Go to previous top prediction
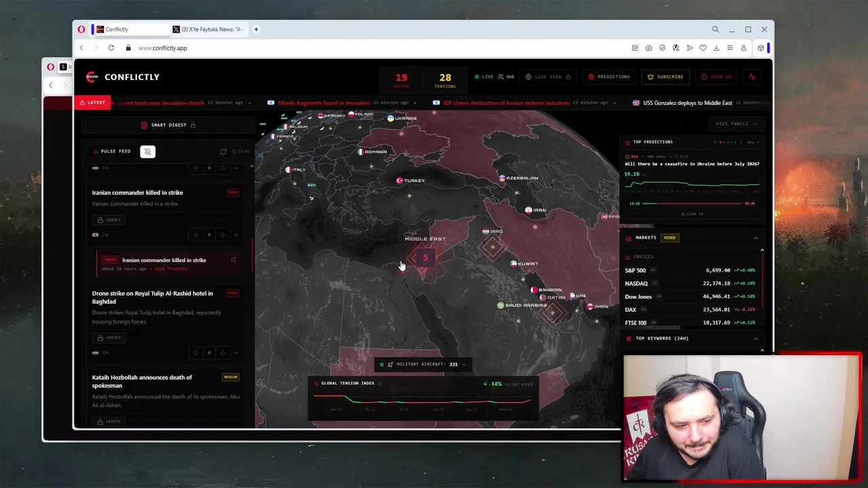Screen dimensions: 868x488 [715, 142]
